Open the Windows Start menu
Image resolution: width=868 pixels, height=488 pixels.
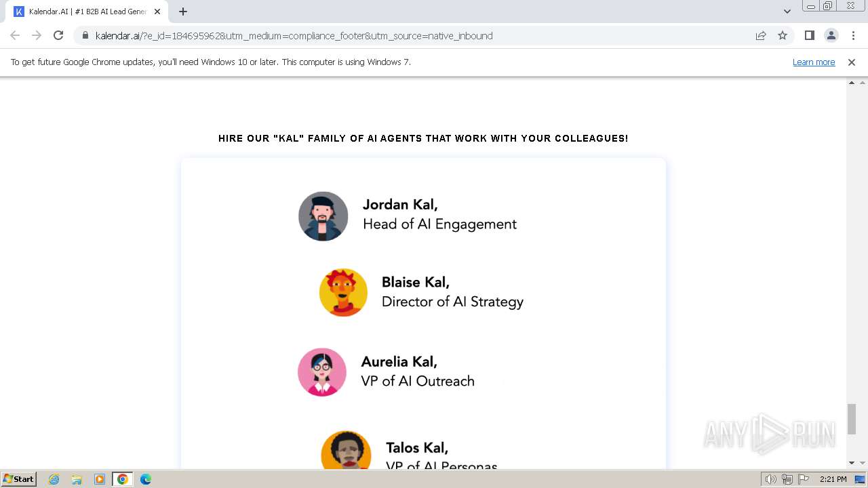(19, 479)
